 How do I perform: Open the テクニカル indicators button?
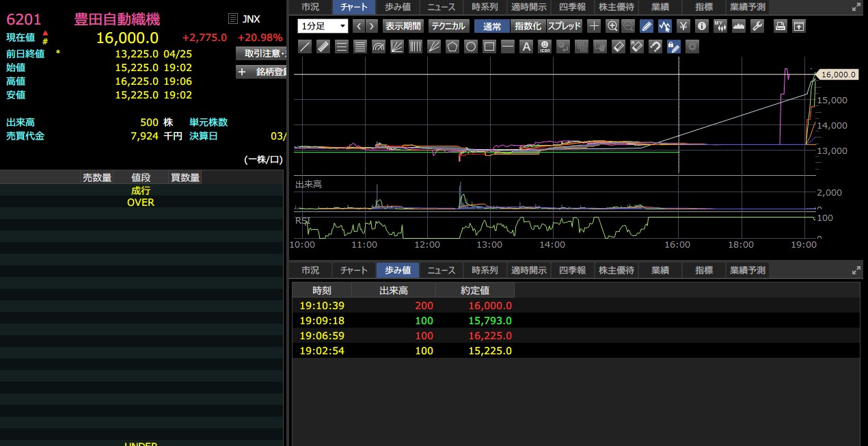(448, 26)
